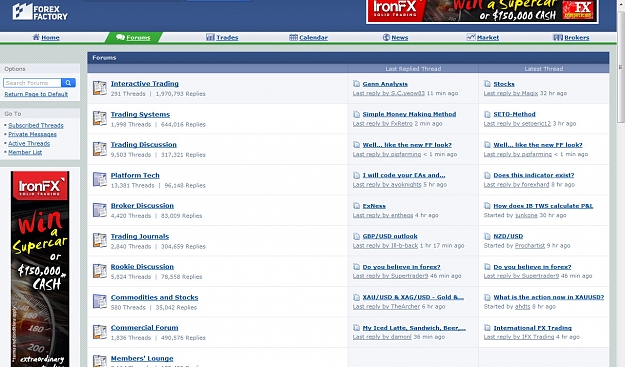Click Latest Thread column header
Image resolution: width=625 pixels, height=367 pixels.
coord(544,69)
